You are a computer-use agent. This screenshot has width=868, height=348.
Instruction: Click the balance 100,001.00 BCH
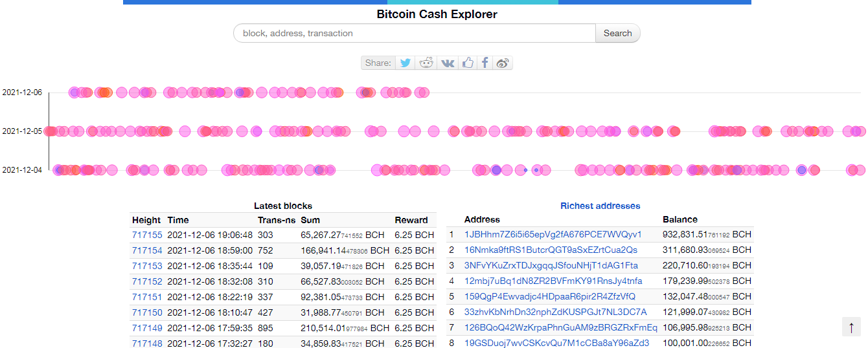click(707, 343)
